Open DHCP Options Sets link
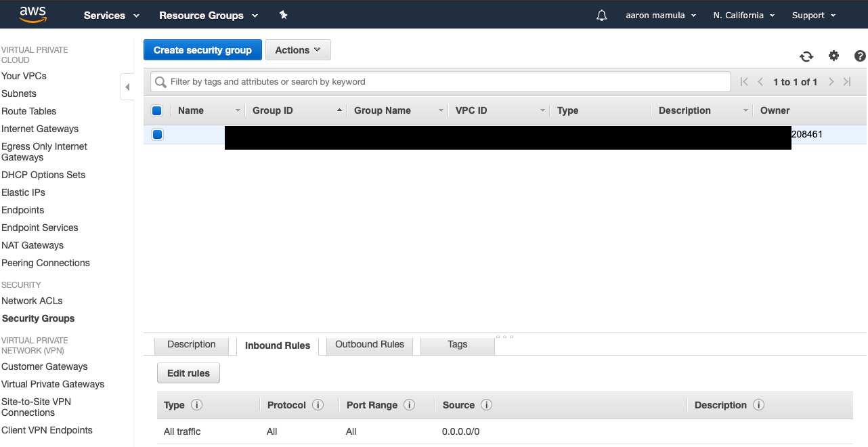Viewport: 868px width, 447px height. (43, 175)
